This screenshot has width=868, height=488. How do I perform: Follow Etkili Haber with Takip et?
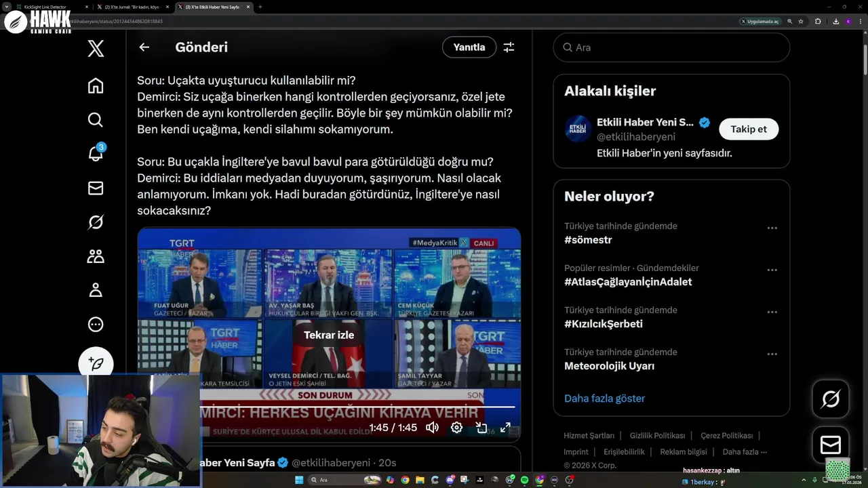(x=749, y=129)
